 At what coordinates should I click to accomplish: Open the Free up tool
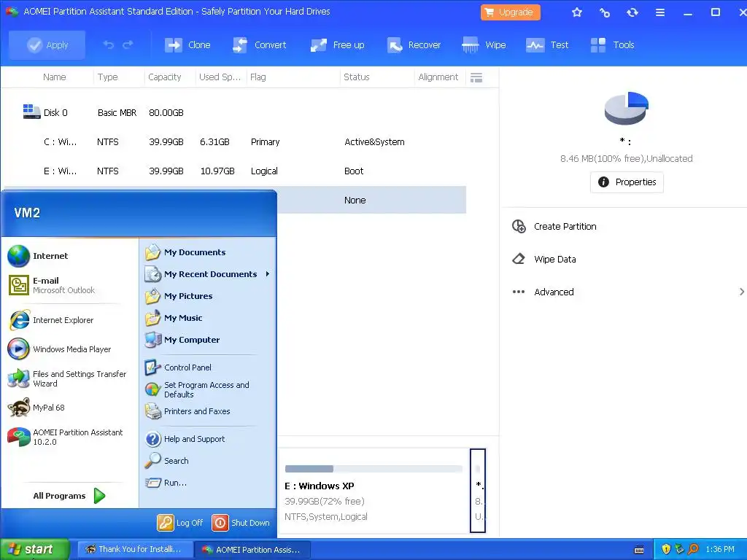[x=337, y=44]
